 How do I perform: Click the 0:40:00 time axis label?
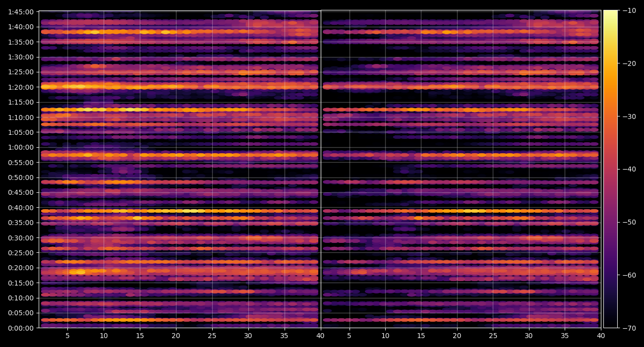[21, 207]
